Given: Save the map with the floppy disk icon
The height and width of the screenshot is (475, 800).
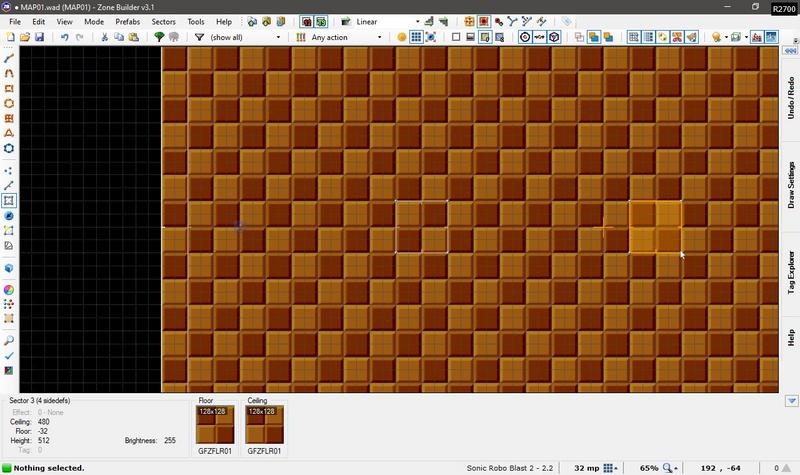Looking at the screenshot, I should pos(39,37).
